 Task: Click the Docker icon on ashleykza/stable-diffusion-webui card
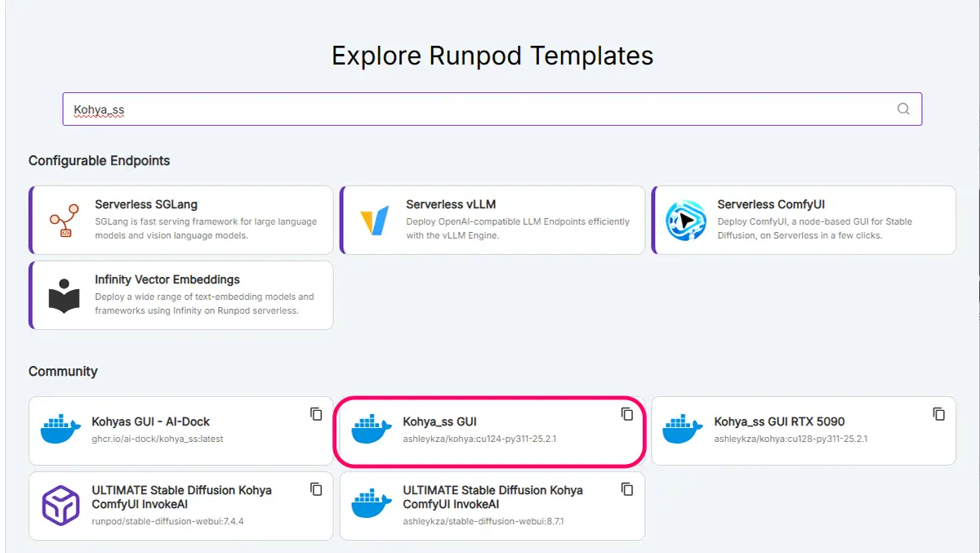pos(371,505)
